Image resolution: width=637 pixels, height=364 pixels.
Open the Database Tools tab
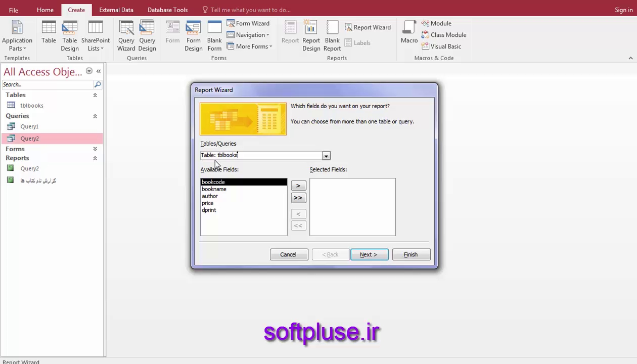point(167,10)
